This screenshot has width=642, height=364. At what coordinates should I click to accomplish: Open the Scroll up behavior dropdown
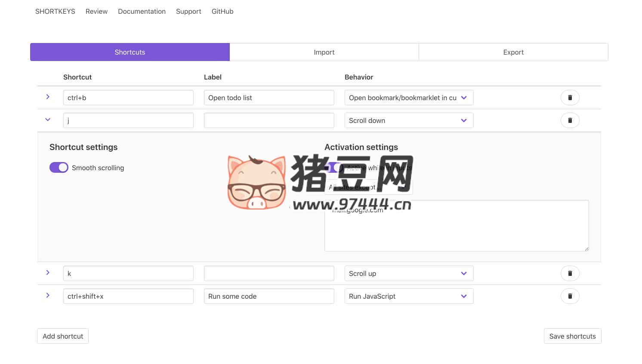409,273
